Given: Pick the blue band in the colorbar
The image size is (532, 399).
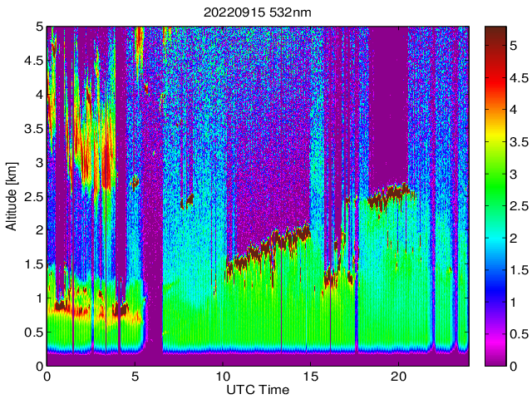Looking at the screenshot, I should pos(495,283).
